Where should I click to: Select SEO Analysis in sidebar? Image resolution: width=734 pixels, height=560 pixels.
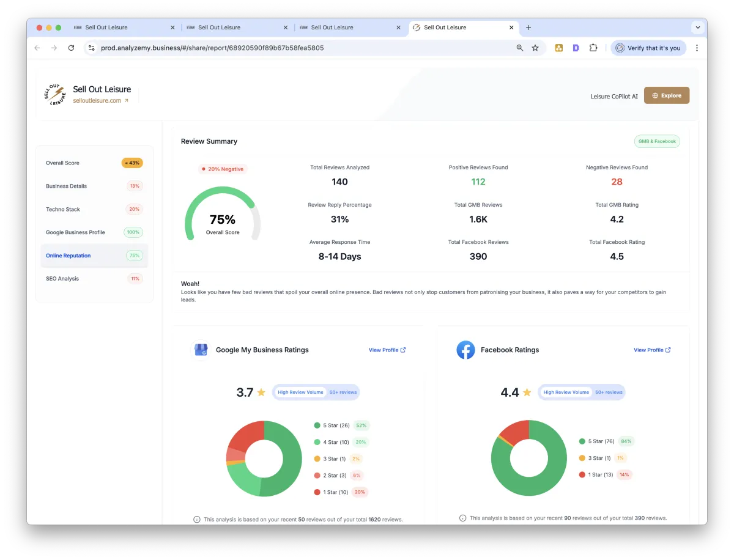(x=94, y=279)
